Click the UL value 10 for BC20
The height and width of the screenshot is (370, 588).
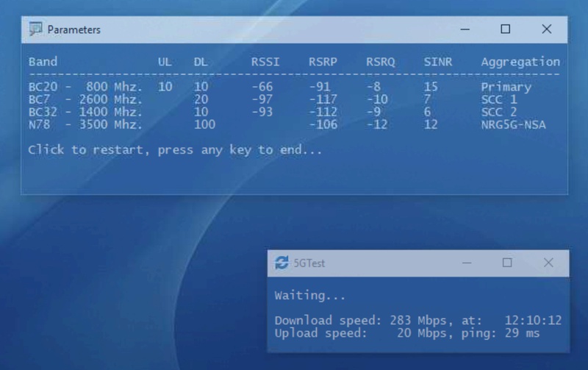coord(165,87)
